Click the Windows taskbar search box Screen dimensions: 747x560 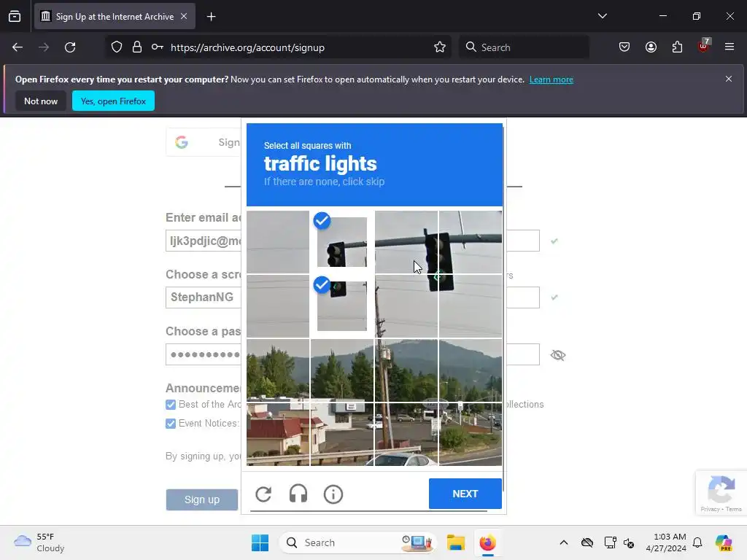coord(357,542)
